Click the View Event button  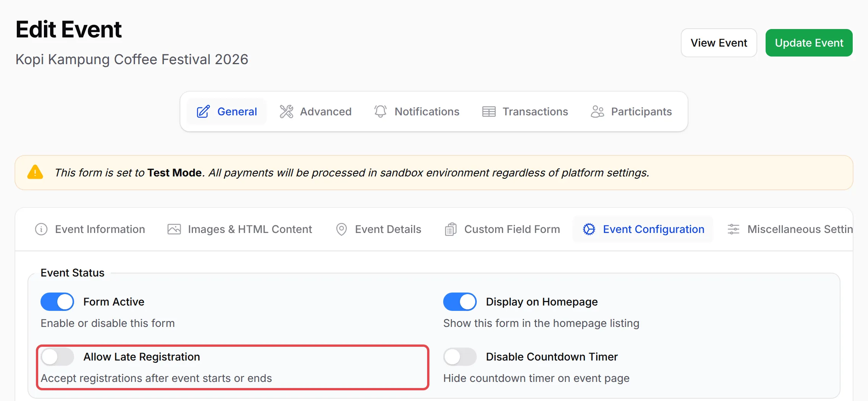coord(719,43)
